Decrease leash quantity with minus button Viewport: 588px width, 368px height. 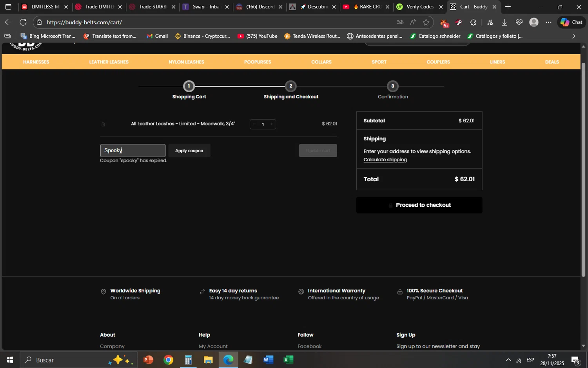254,124
